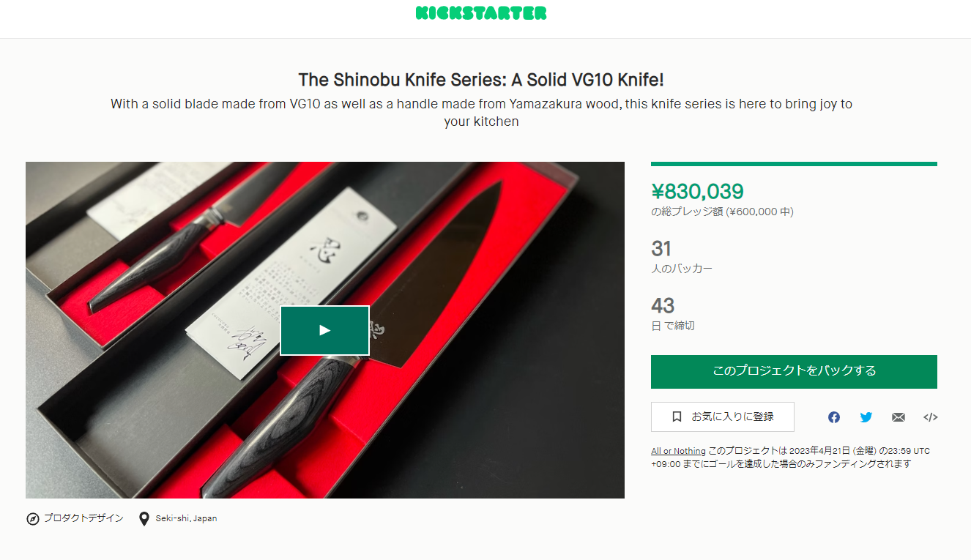This screenshot has height=560, width=971.
Task: Click the compass icon next to プロダクトデザイン
Action: (x=32, y=518)
